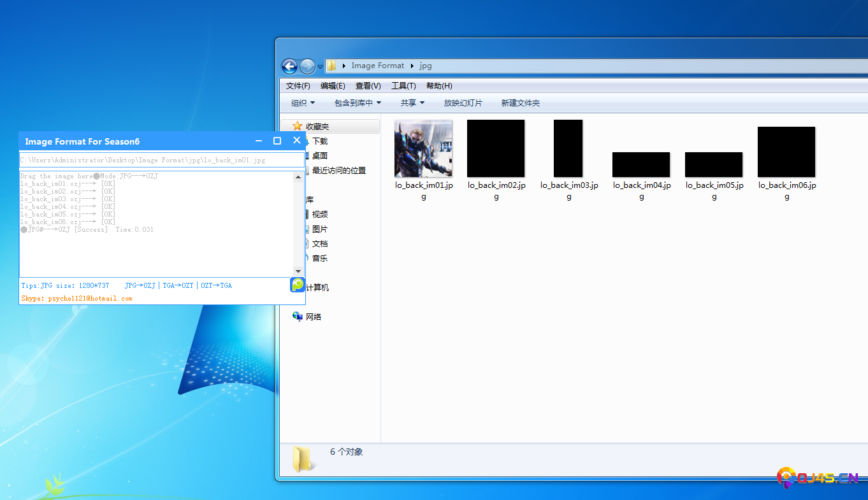
Task: Select the lo_back_im05.jpg file
Action: [x=714, y=176]
